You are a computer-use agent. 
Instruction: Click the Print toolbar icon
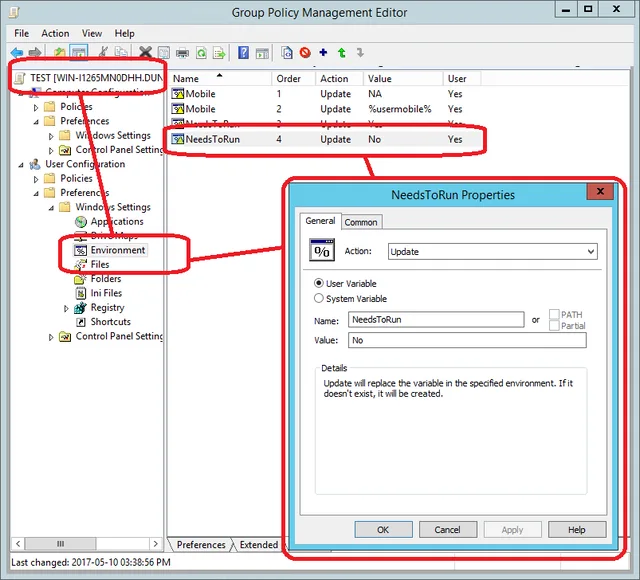coord(182,53)
